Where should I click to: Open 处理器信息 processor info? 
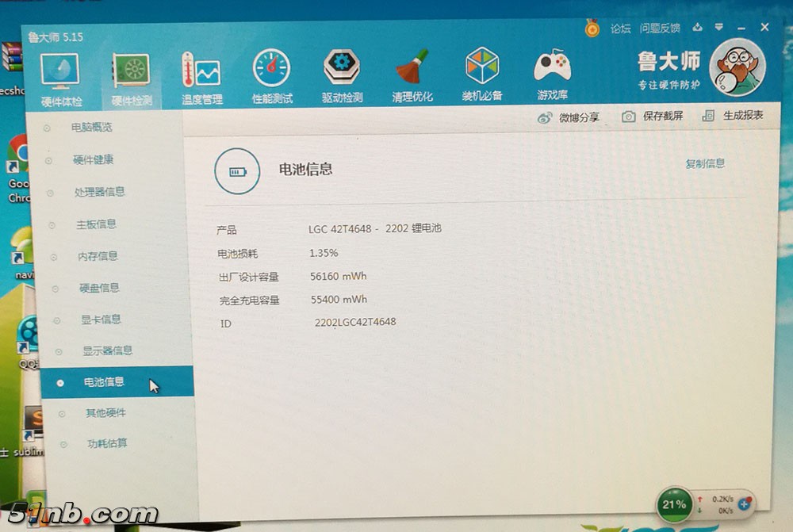coord(99,192)
